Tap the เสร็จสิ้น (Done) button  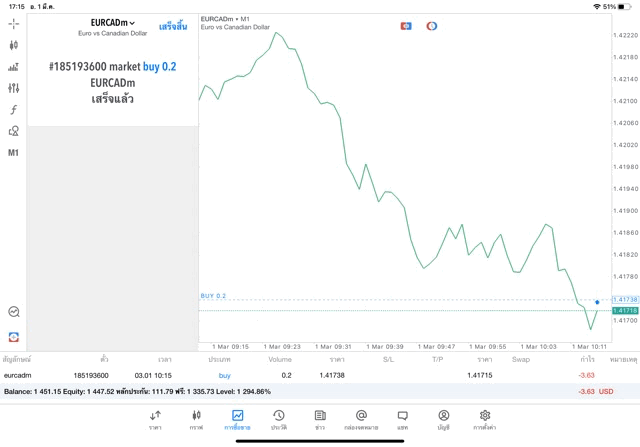click(x=172, y=27)
